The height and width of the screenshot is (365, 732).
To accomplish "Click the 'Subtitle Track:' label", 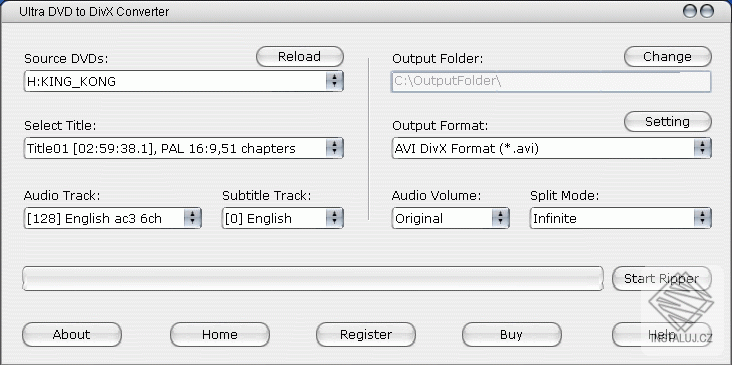I will click(x=266, y=196).
